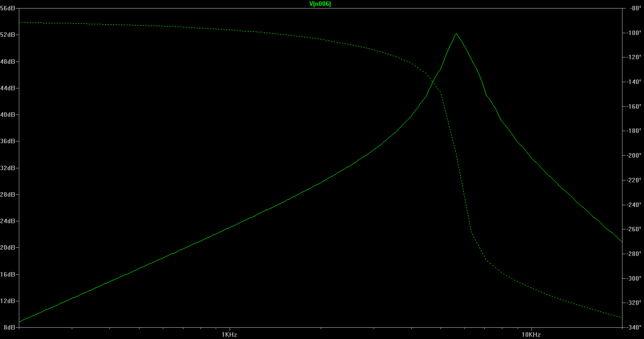Click the 56dB left axis label
Image resolution: width=644 pixels, height=339 pixels.
8,8
